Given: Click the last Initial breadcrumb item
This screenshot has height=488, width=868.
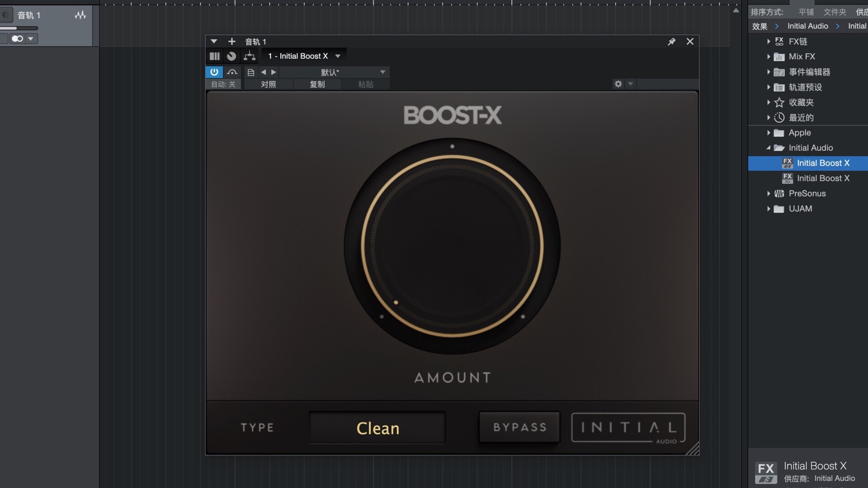Looking at the screenshot, I should pyautogui.click(x=858, y=26).
